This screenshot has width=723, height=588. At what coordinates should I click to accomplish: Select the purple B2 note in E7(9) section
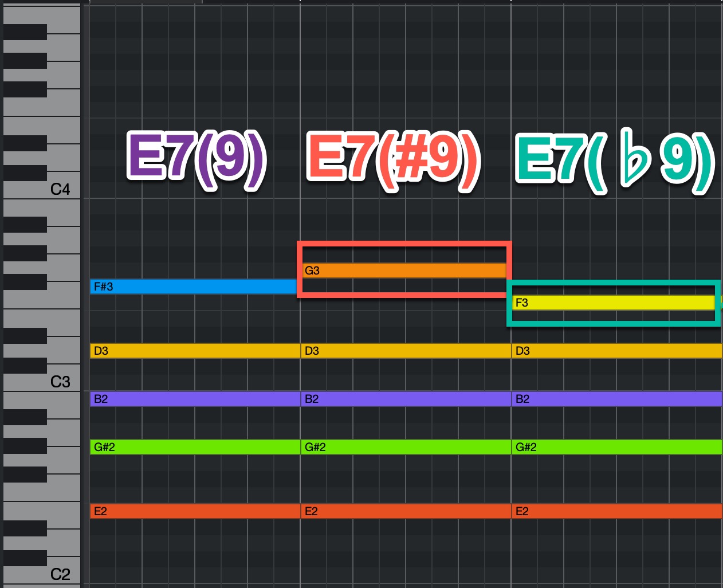click(195, 399)
